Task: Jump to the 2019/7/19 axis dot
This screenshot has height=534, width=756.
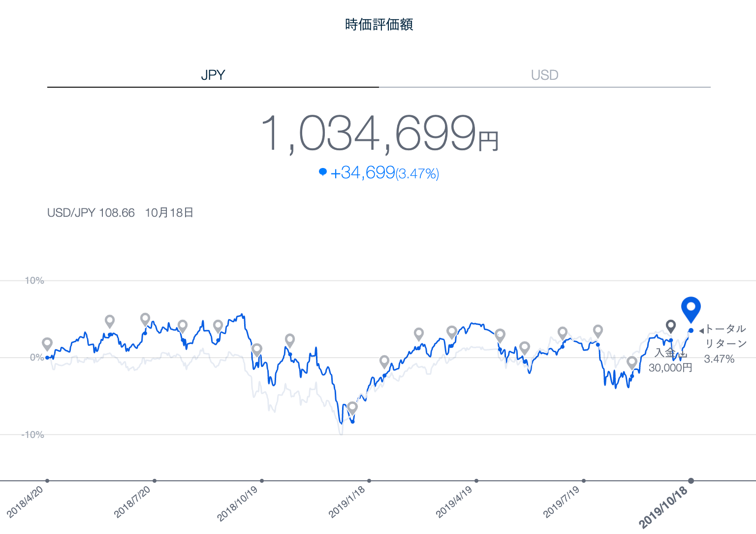Action: click(584, 481)
